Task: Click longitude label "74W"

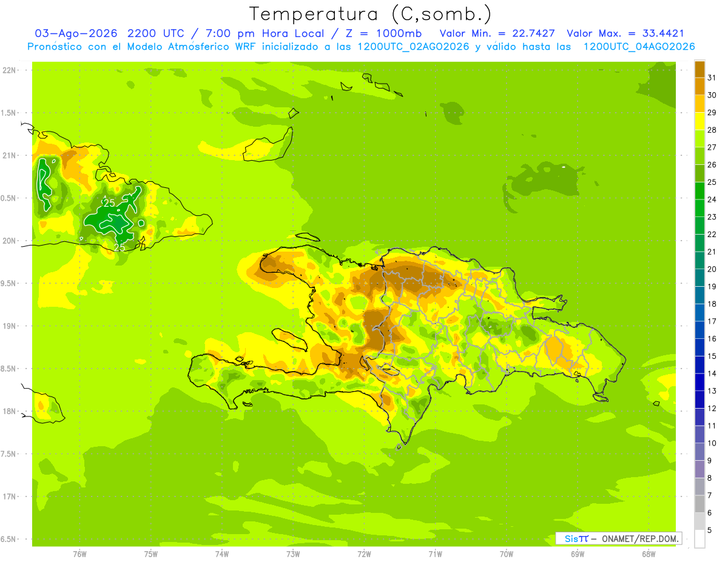Action: (x=222, y=554)
